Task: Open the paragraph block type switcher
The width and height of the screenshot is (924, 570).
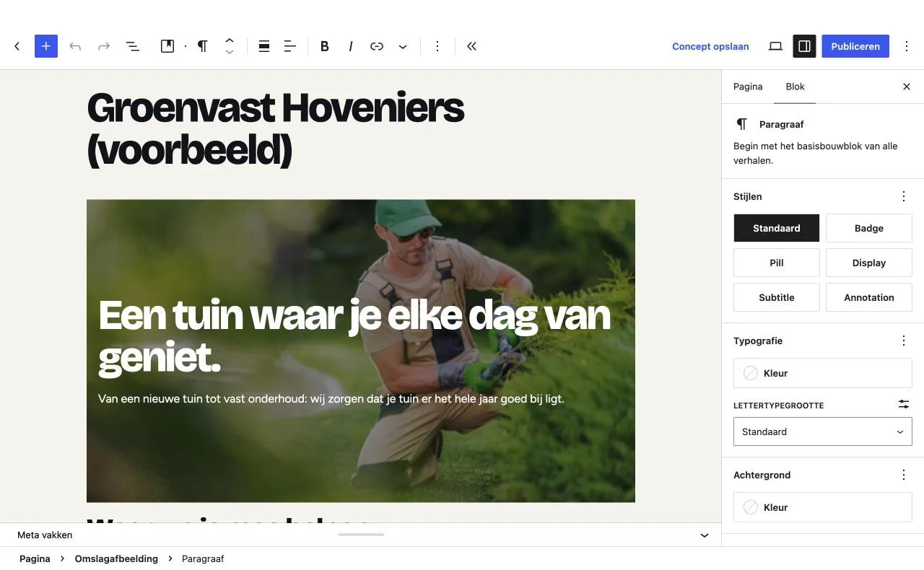Action: coord(203,46)
